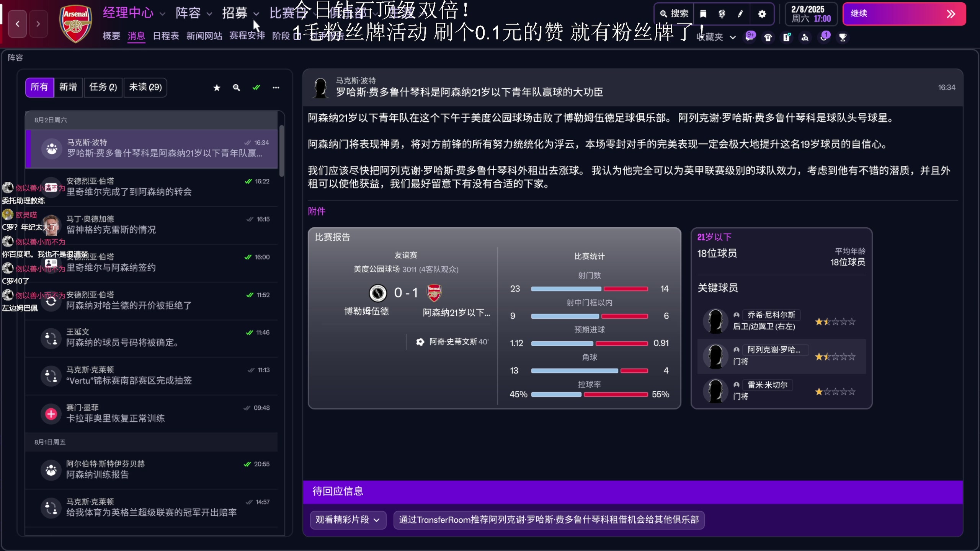Toggle the star favorites filter in inbox
This screenshot has height=551, width=980.
coord(217,87)
